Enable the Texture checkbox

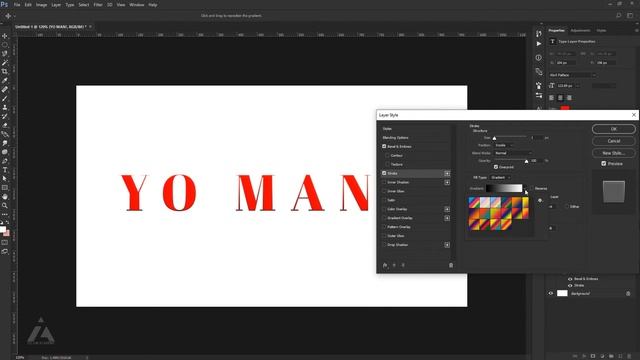click(x=387, y=164)
